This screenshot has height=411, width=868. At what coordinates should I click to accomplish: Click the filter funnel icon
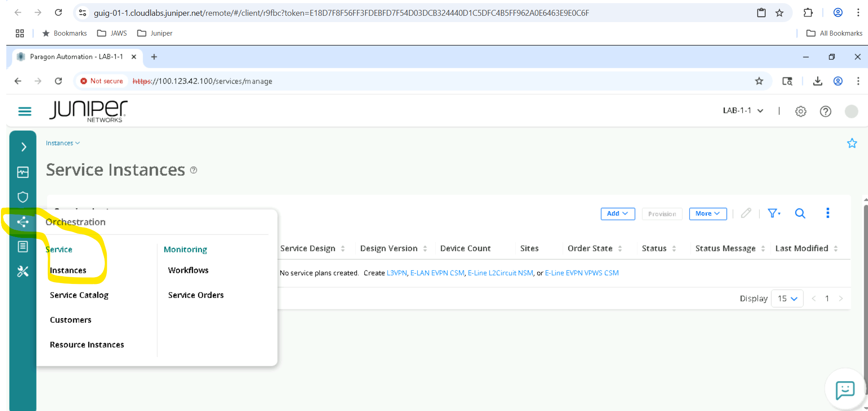(x=773, y=213)
